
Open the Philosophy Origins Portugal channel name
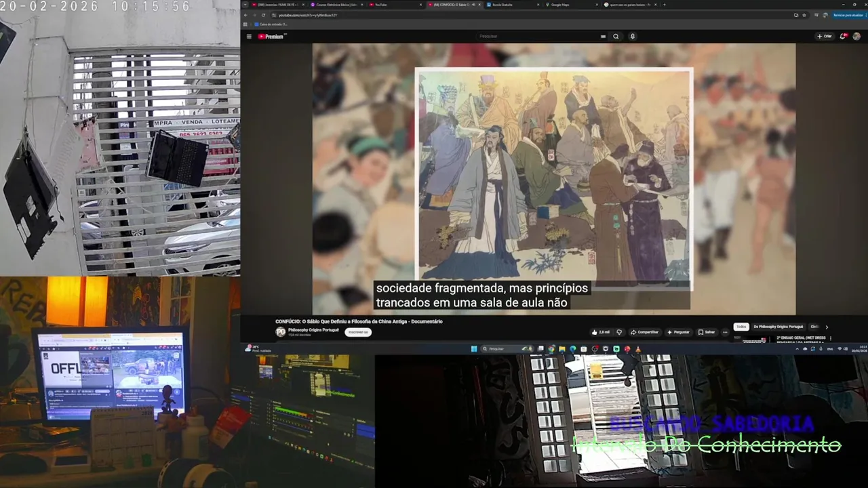tap(313, 329)
